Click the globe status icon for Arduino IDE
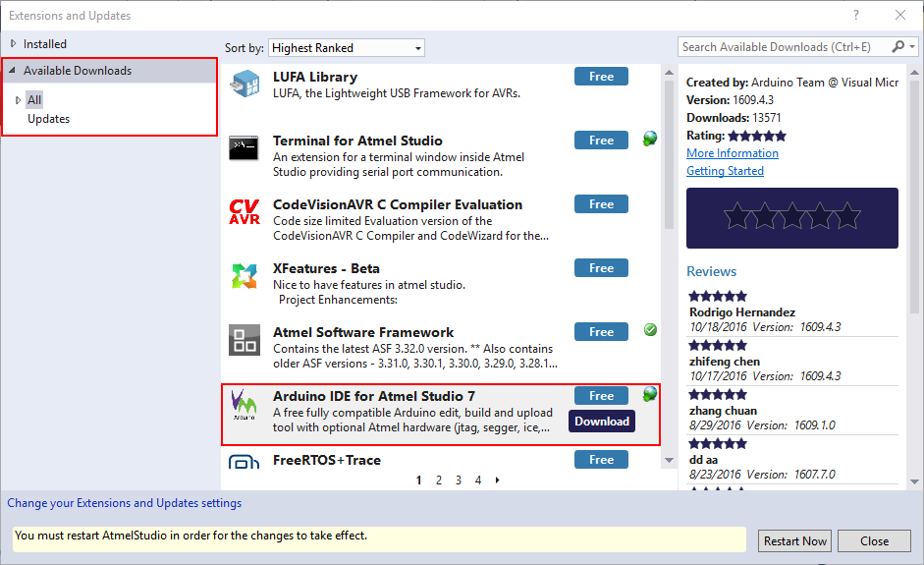The height and width of the screenshot is (565, 924). [x=650, y=394]
